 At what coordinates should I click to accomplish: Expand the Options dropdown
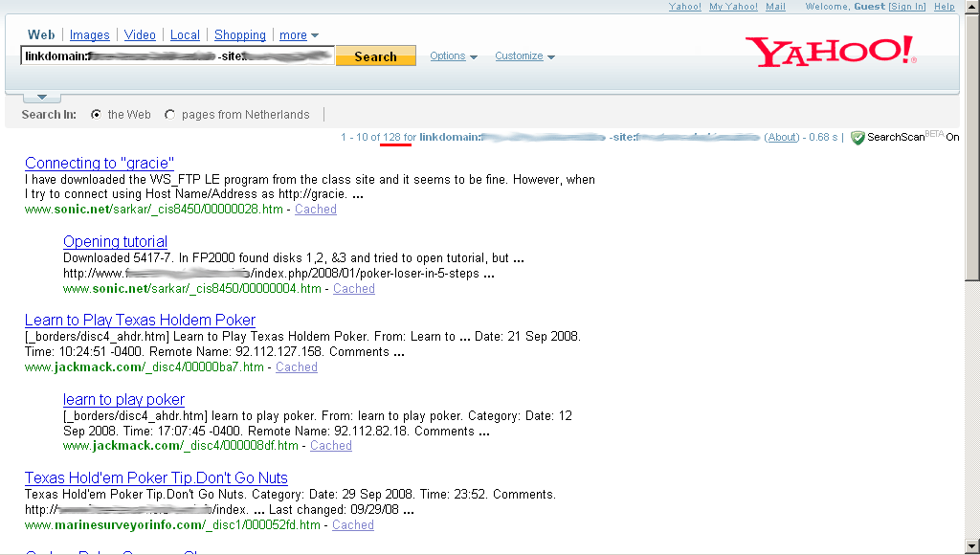pyautogui.click(x=454, y=55)
